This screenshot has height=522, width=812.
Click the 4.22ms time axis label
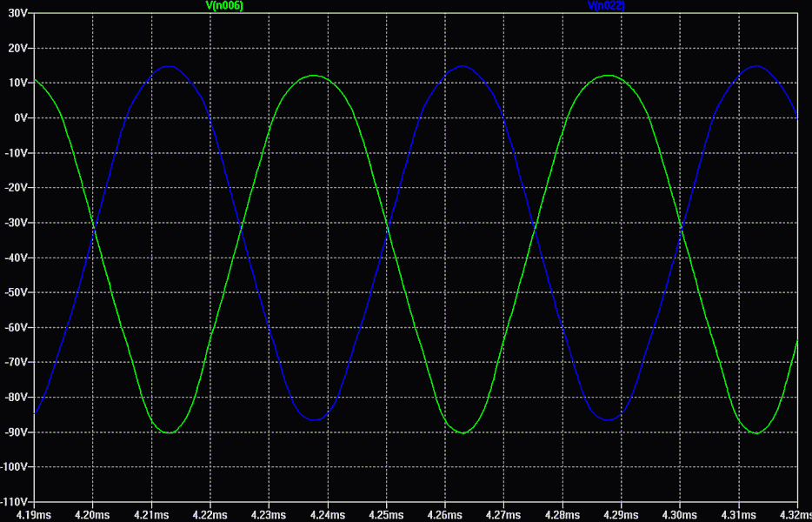[x=210, y=516]
